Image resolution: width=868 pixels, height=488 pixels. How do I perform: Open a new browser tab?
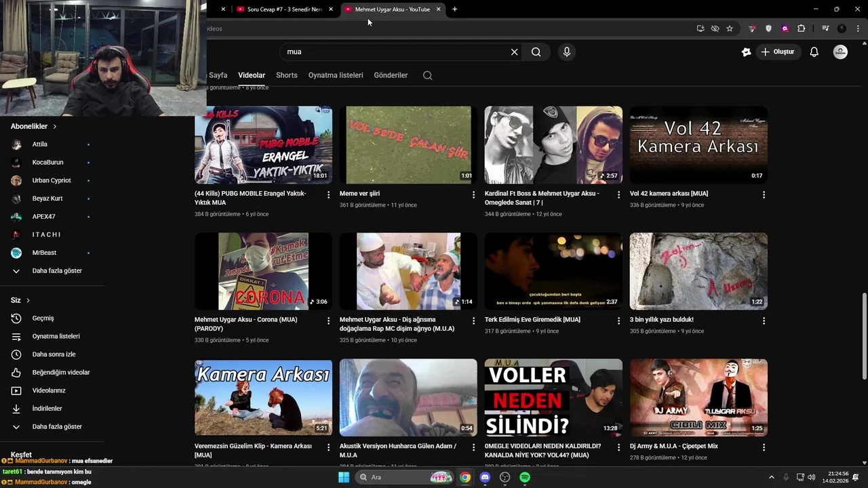pyautogui.click(x=454, y=9)
